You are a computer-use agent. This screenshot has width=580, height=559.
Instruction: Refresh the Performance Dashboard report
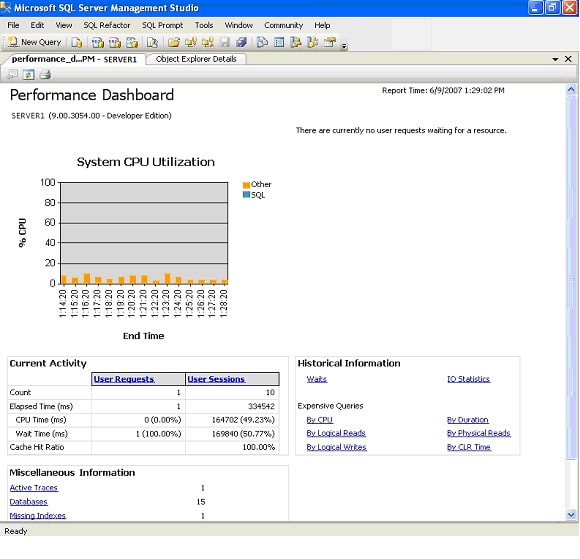[x=28, y=75]
